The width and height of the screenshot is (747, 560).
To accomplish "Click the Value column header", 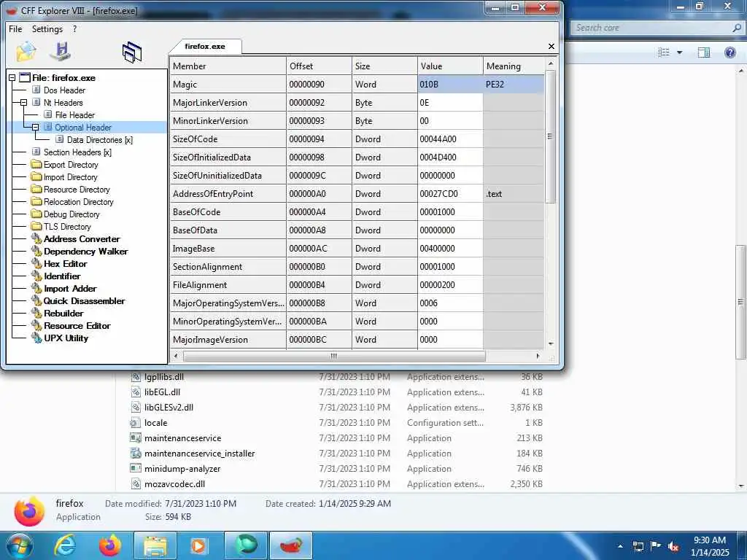I will click(x=450, y=66).
